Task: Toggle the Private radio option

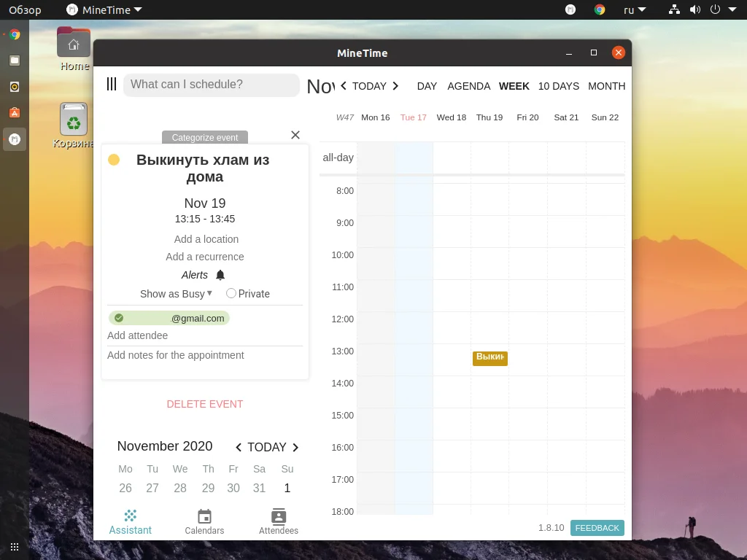Action: tap(231, 293)
